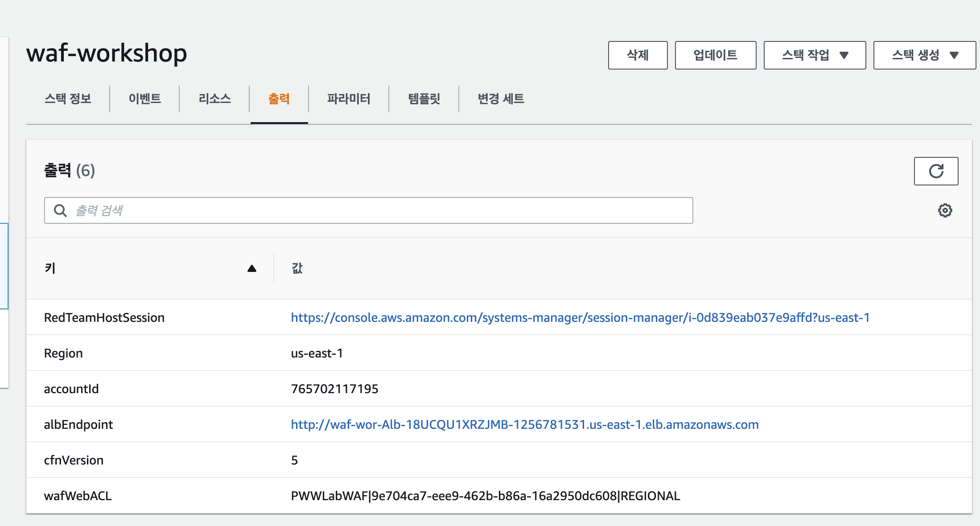Viewport: 980px width, 526px height.
Task: Open the RedTeamHostSession session-manager link
Action: 580,317
